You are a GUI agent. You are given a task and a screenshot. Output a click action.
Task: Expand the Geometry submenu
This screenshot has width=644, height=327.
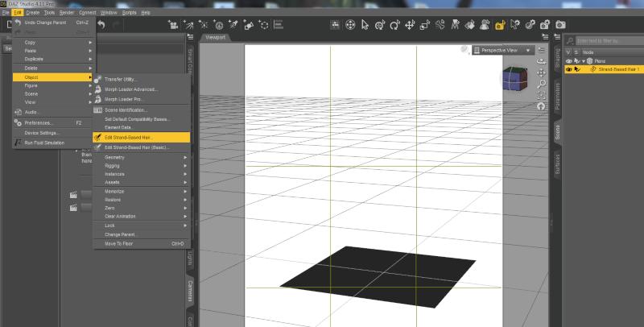[x=142, y=157]
